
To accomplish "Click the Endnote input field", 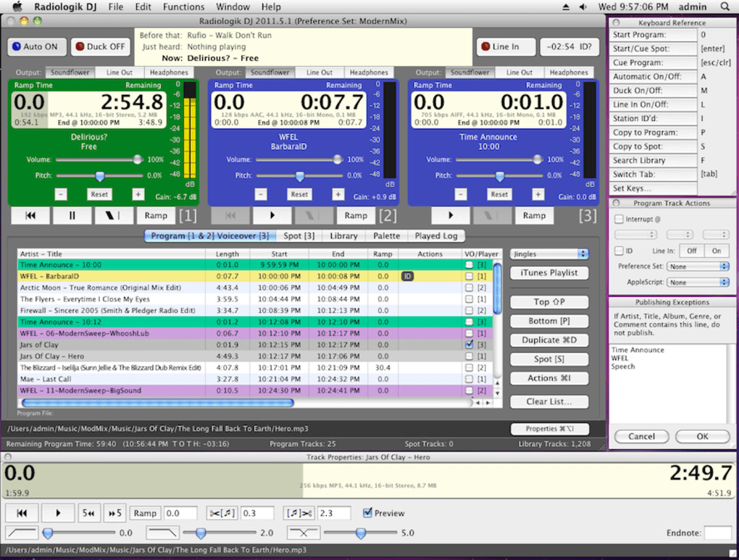I will coord(718,533).
